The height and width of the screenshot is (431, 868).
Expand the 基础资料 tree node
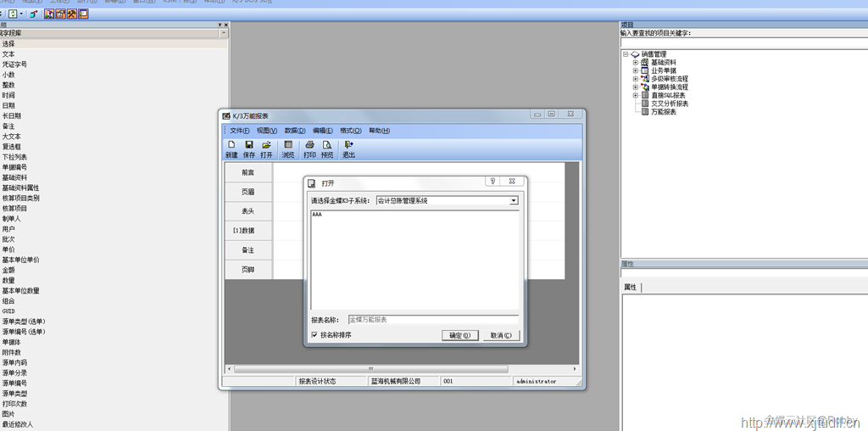635,63
